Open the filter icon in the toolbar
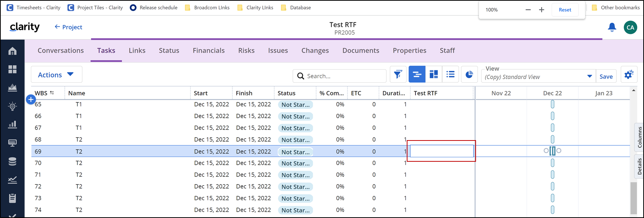The height and width of the screenshot is (218, 644). click(x=398, y=75)
